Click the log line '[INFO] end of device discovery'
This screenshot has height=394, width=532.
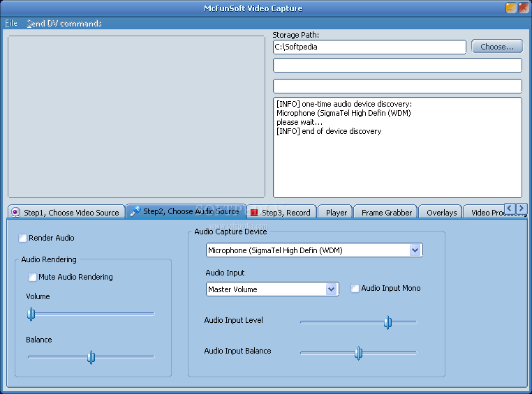329,131
